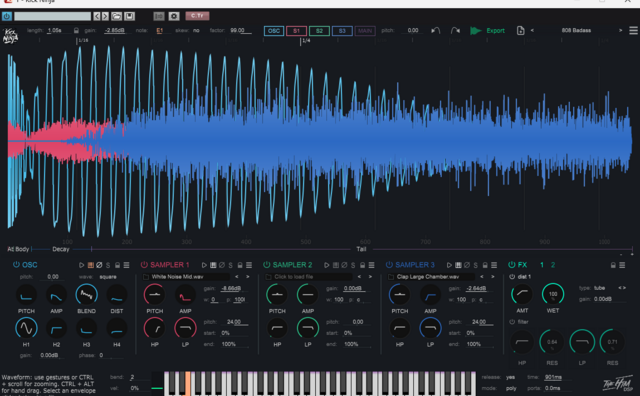Viewport: 640px width, 396px height.
Task: Select the S3 view tab
Action: 342,31
